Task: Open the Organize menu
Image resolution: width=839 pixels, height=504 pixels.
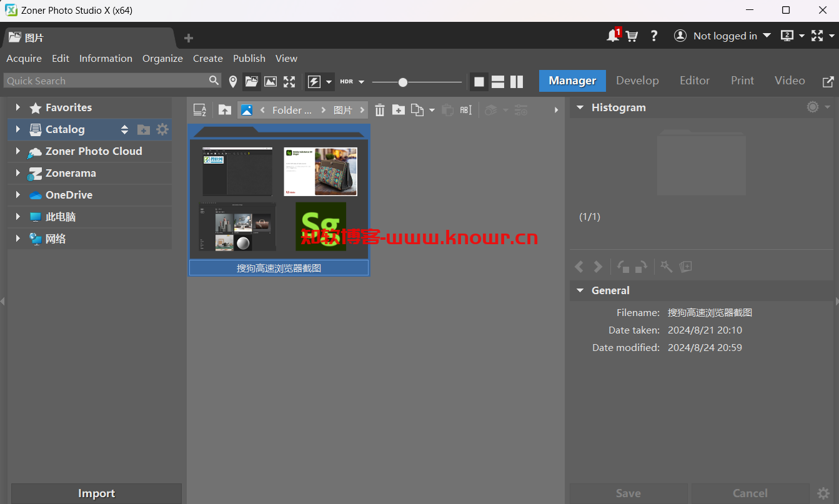Action: click(x=162, y=58)
